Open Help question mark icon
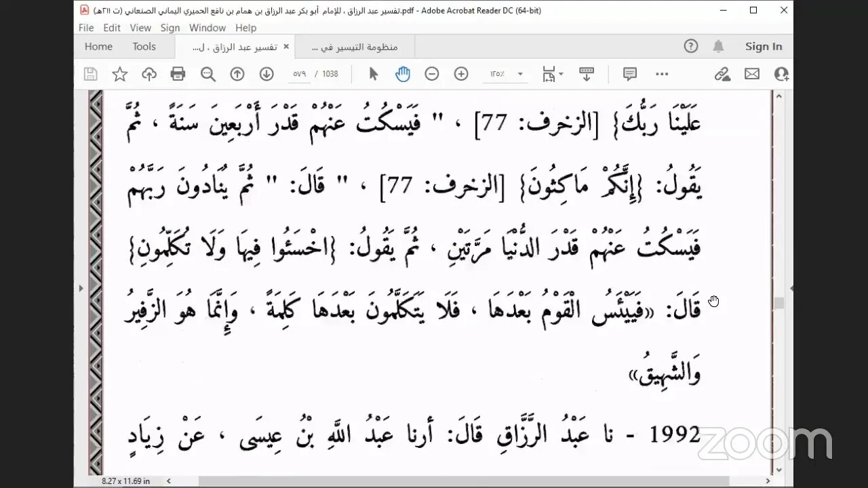 pyautogui.click(x=691, y=46)
